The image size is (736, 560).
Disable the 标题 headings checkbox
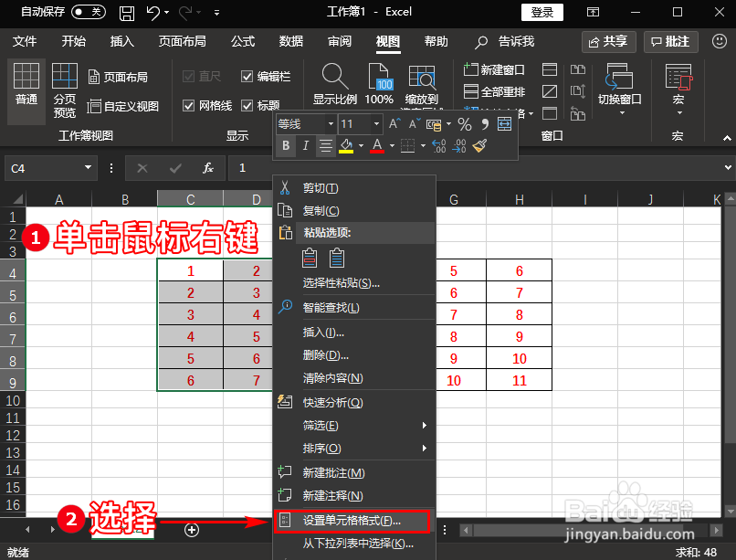tap(248, 106)
